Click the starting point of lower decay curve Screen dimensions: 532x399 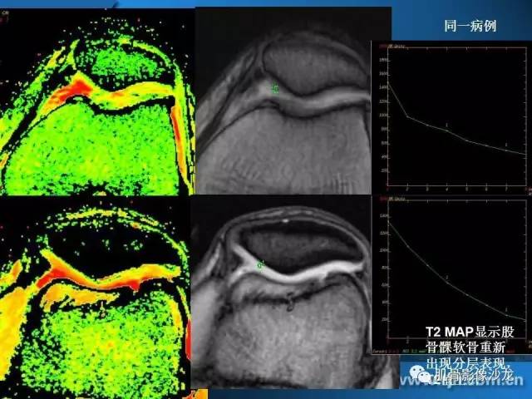pyautogui.click(x=388, y=222)
